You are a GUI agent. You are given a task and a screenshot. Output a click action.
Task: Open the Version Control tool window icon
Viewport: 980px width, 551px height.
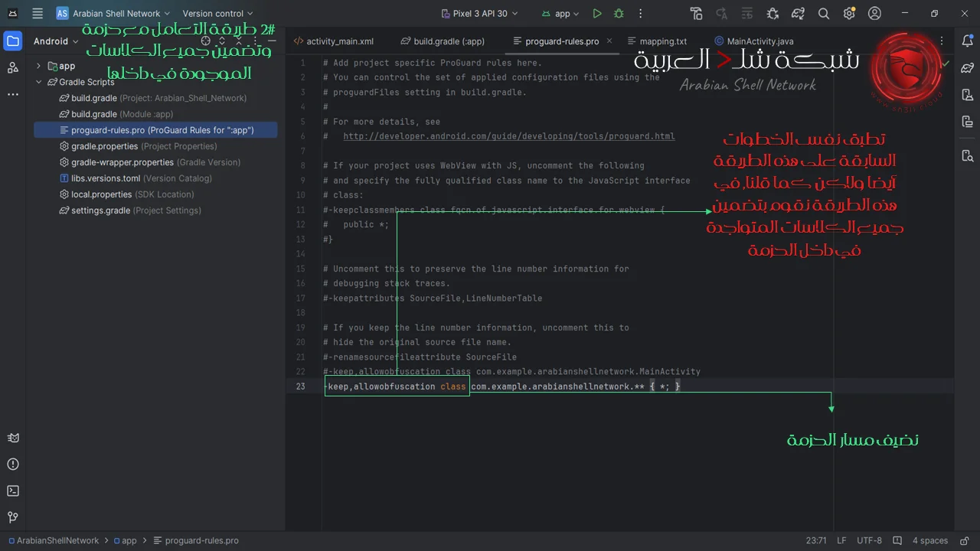(x=13, y=518)
